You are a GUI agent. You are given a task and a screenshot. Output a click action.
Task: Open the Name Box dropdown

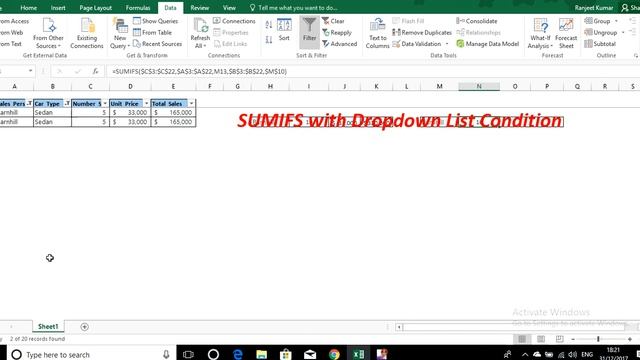30,71
